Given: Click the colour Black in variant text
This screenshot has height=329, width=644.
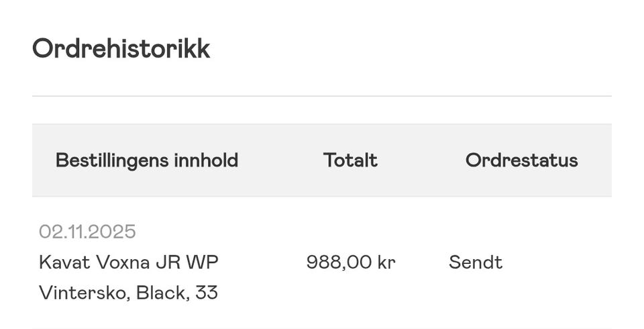Looking at the screenshot, I should [161, 293].
